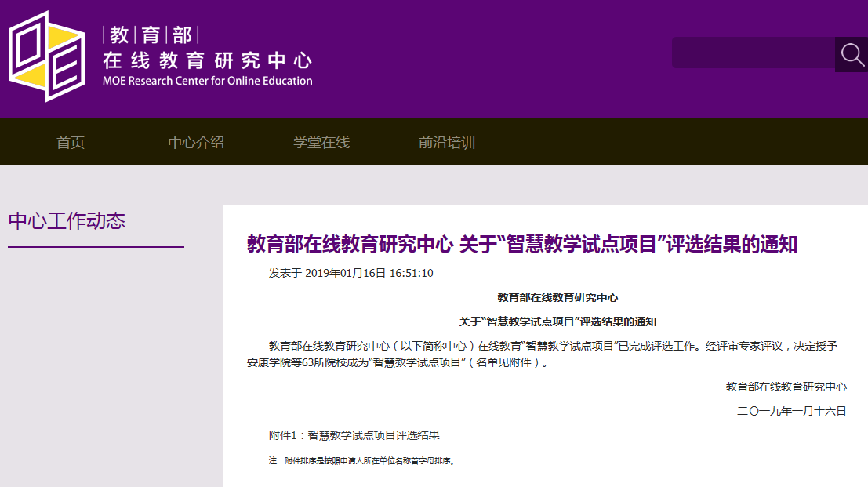868x487 pixels.
Task: Click the magnifying glass search icon
Action: (852, 54)
